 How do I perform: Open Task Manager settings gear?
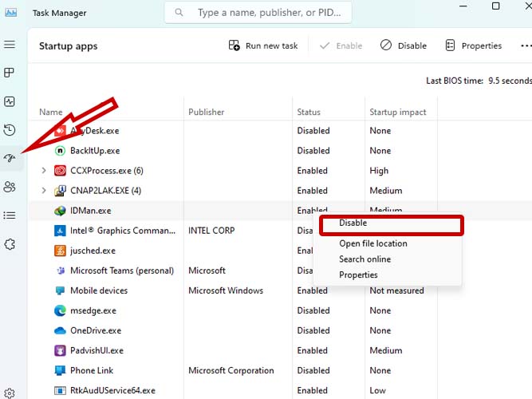point(10,393)
